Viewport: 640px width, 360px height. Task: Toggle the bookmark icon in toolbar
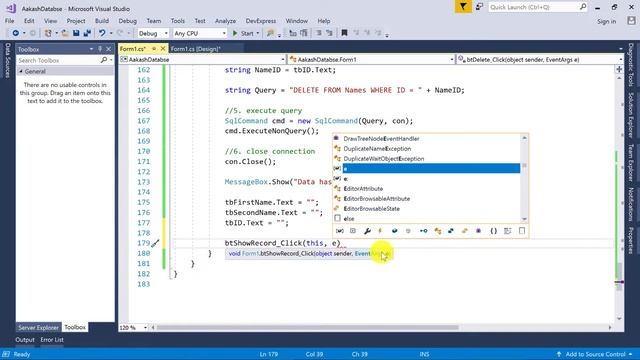[344, 33]
